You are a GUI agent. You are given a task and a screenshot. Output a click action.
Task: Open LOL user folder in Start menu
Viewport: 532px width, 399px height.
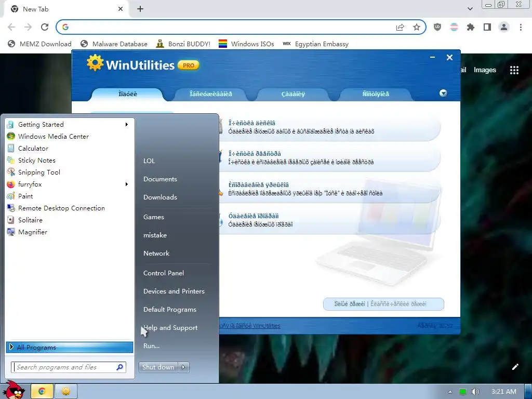(x=149, y=161)
